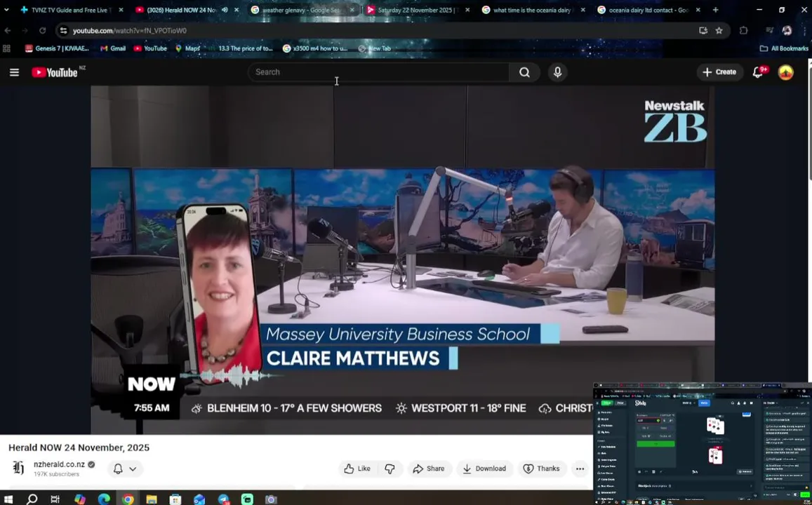Click the Thanks button
The width and height of the screenshot is (812, 505).
(x=542, y=469)
